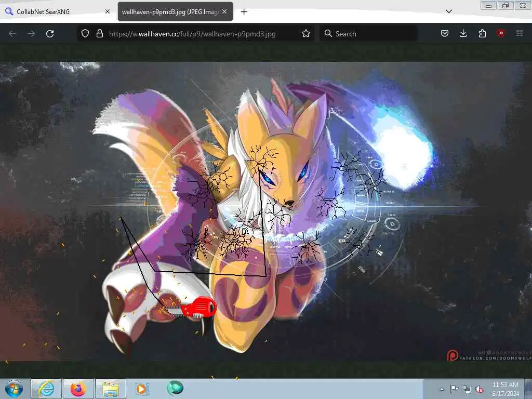This screenshot has height=399, width=532.
Task: Open the Extensions menu
Action: (x=482, y=33)
